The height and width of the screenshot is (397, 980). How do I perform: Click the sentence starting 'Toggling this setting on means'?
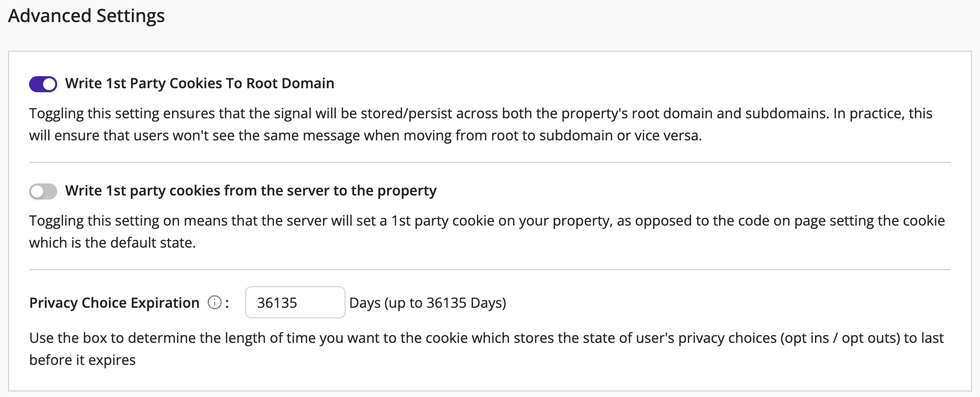pyautogui.click(x=487, y=221)
